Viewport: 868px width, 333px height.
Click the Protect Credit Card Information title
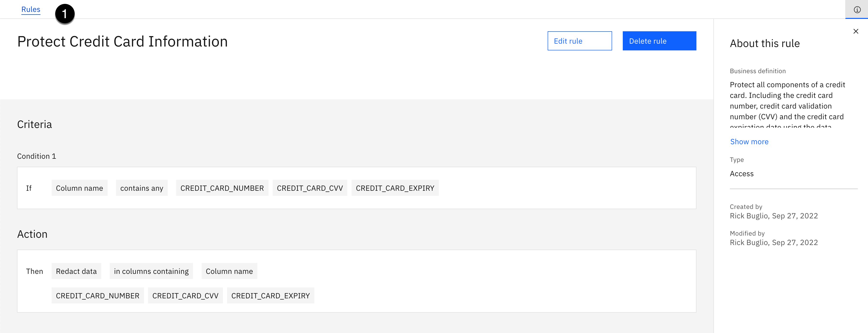122,42
